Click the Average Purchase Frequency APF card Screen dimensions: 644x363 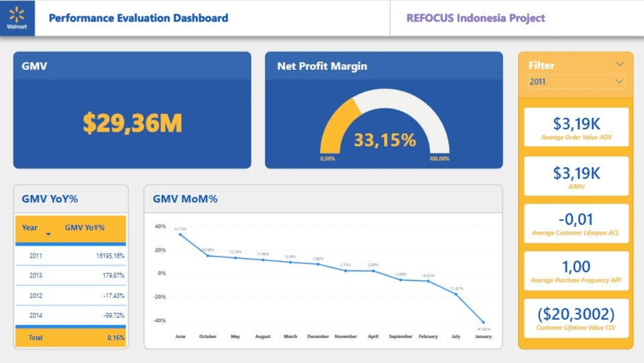pyautogui.click(x=576, y=271)
